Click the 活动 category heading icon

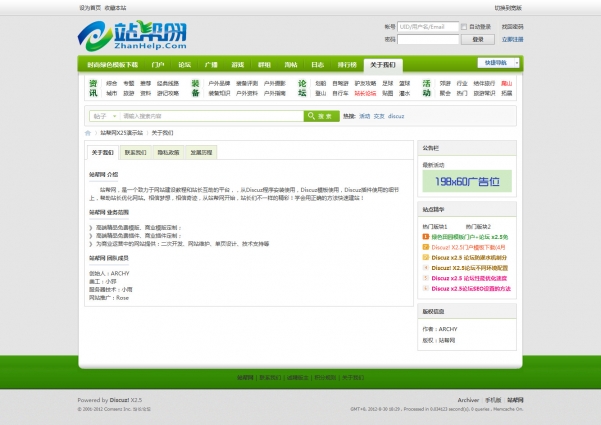427,88
